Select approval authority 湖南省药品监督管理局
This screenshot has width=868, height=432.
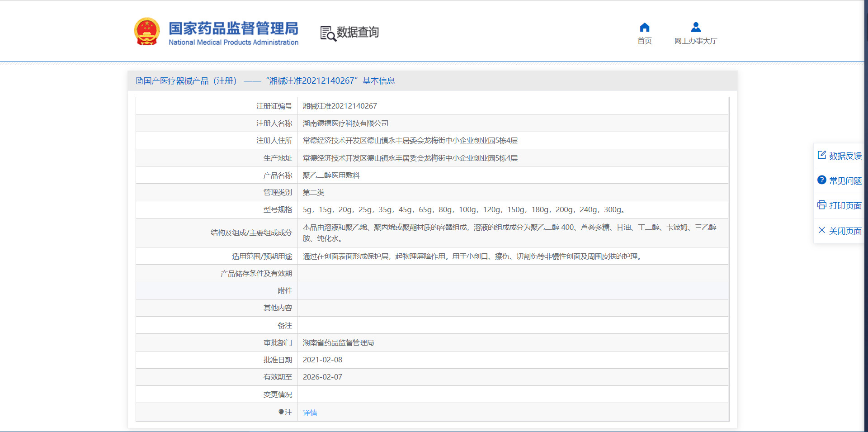339,342
